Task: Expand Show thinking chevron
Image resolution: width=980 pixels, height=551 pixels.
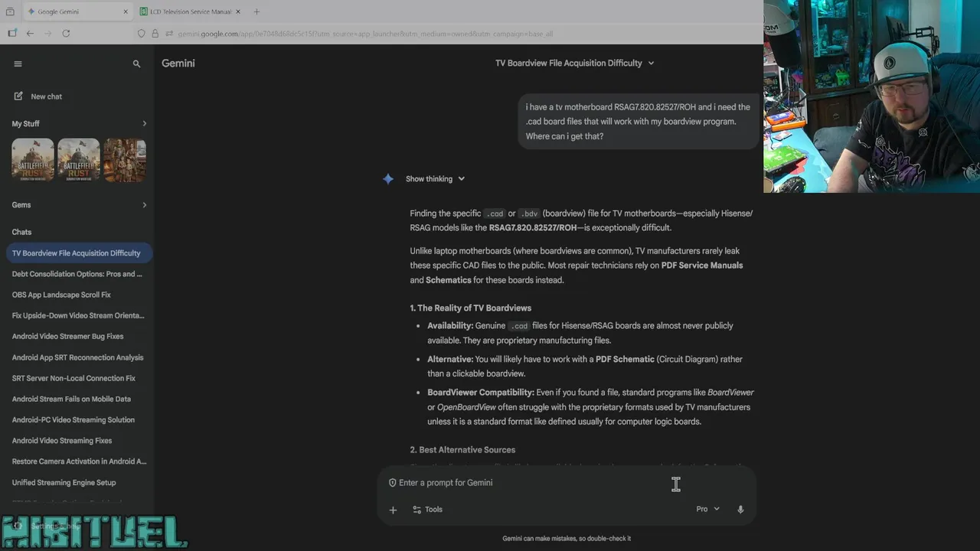Action: coord(461,179)
